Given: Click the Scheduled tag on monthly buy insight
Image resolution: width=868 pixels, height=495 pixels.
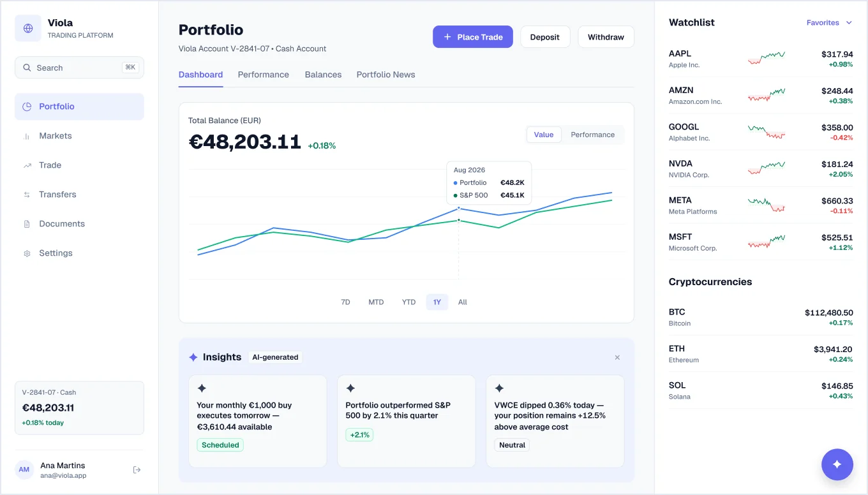Looking at the screenshot, I should 220,445.
